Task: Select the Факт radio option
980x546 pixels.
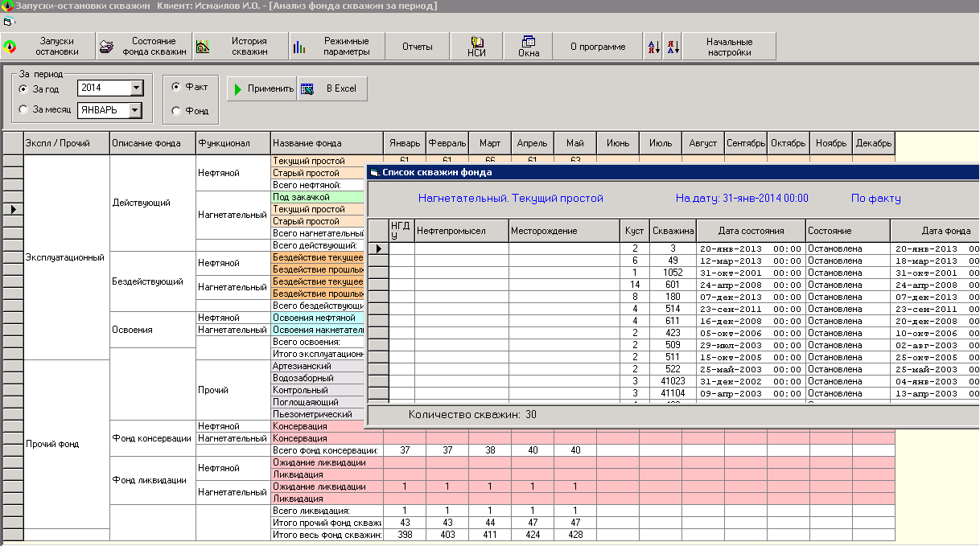Action: coord(176,87)
